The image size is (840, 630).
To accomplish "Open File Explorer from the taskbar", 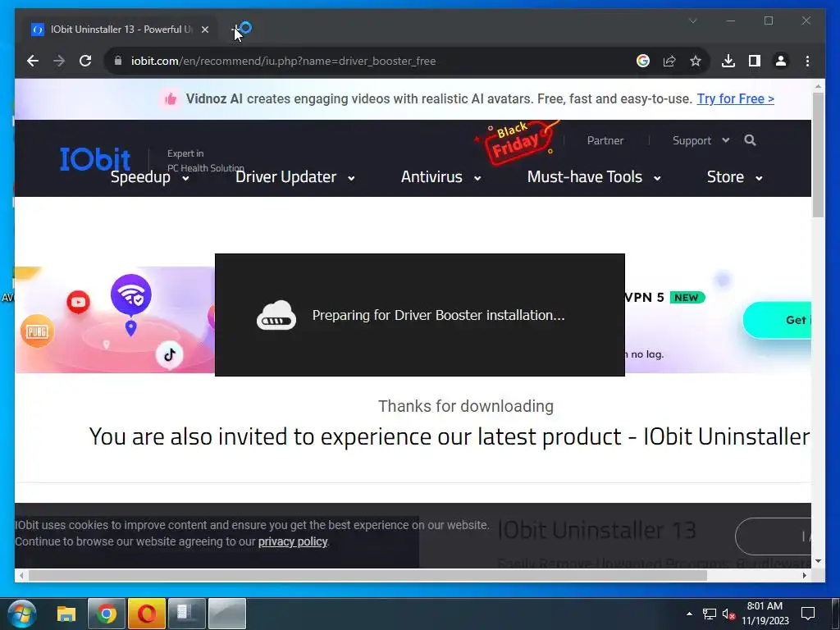I will click(x=66, y=614).
